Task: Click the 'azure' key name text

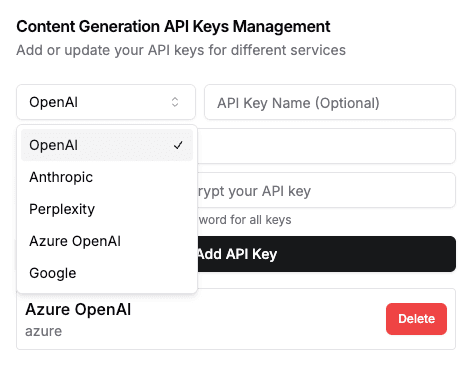Action: tap(44, 331)
